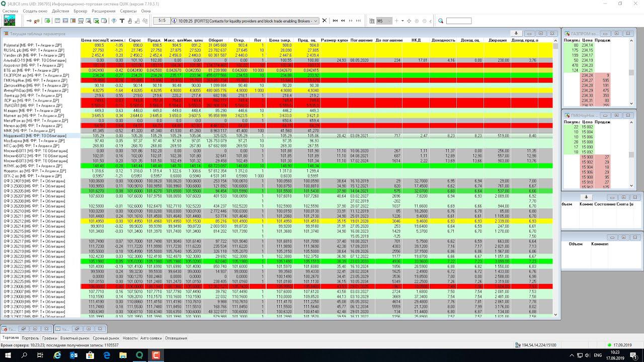644x362 pixels.
Task: Click the bold T text icon
Action: pos(122,21)
